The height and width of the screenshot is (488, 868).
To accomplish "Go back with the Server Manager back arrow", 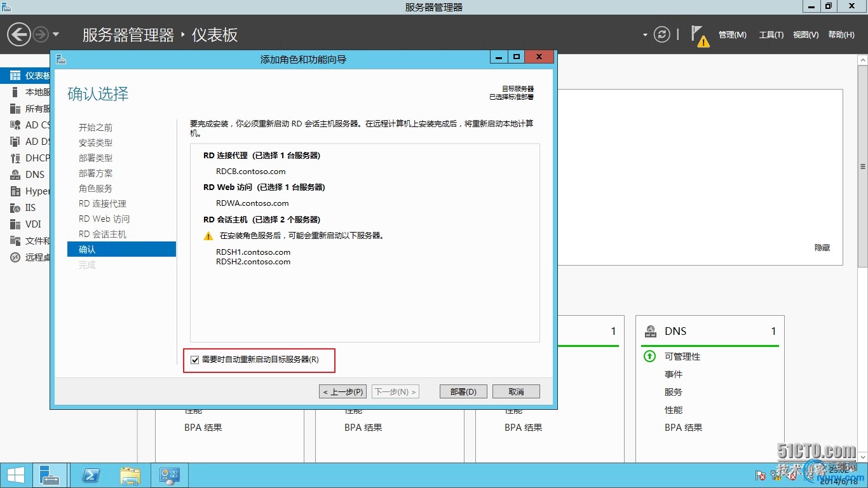I will pyautogui.click(x=20, y=34).
